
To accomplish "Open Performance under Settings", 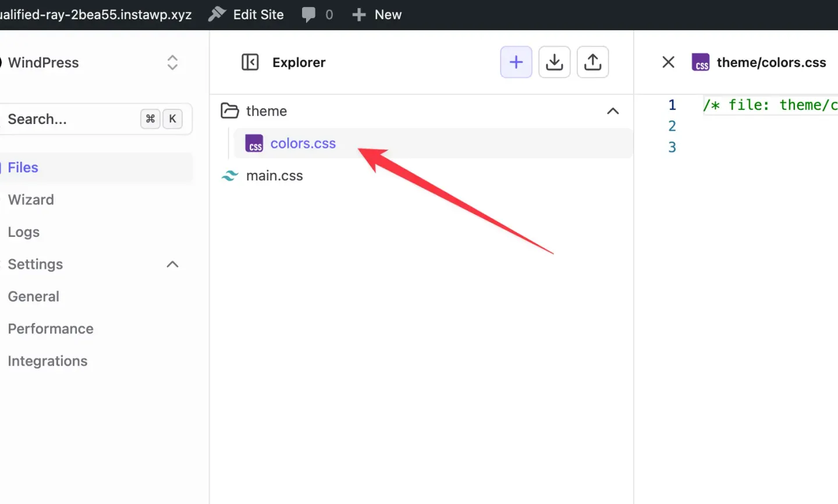I will click(50, 329).
